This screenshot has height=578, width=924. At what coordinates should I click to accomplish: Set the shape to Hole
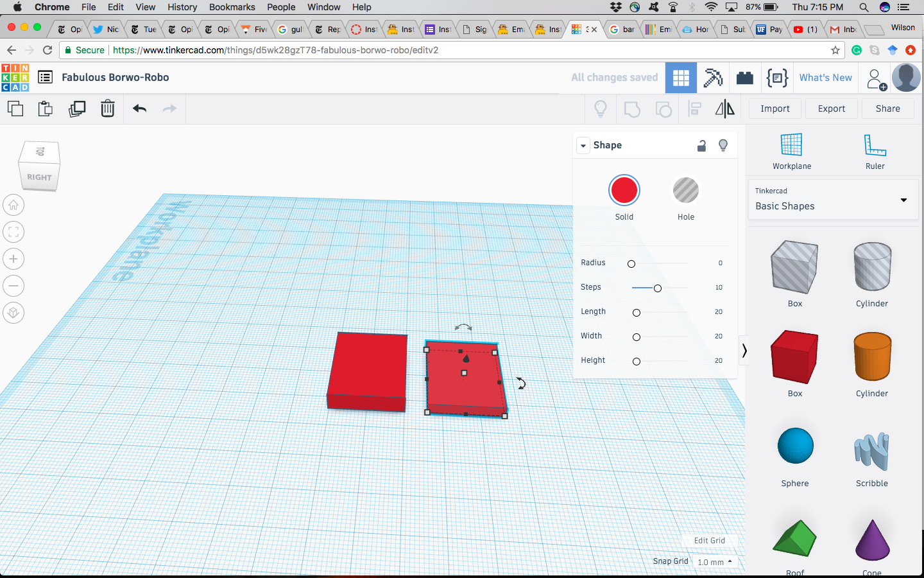pos(686,190)
